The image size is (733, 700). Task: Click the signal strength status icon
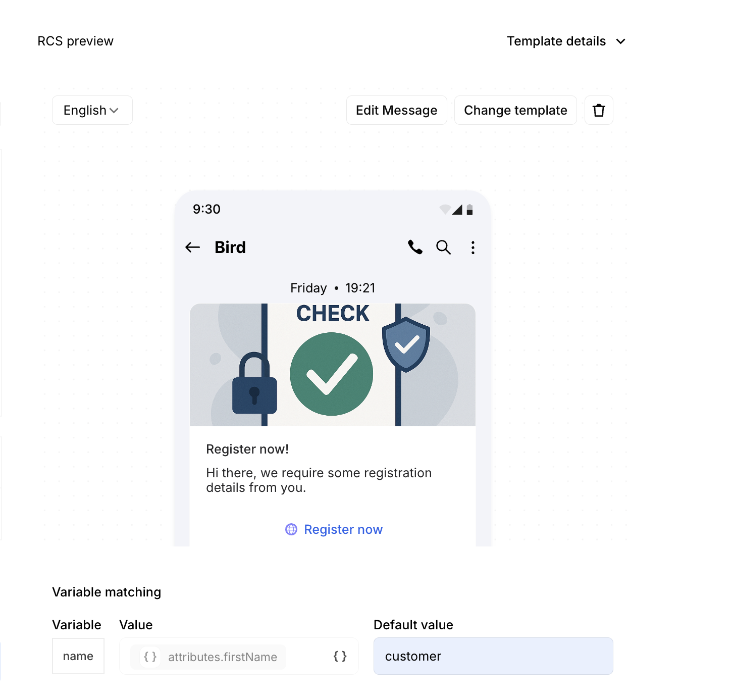[x=457, y=210]
